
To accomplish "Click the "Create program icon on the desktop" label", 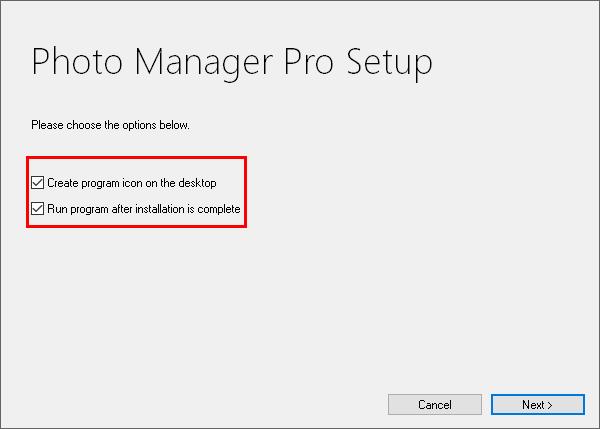I will [x=131, y=183].
